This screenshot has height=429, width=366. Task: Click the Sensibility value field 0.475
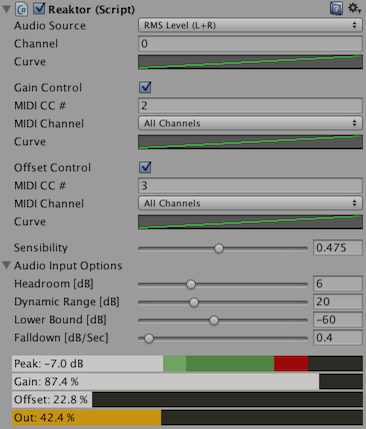(338, 248)
